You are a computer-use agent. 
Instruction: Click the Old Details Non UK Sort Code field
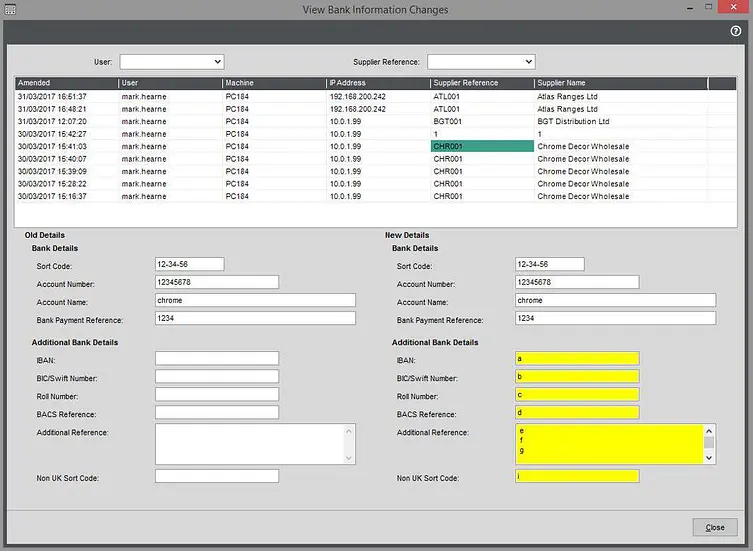click(217, 476)
